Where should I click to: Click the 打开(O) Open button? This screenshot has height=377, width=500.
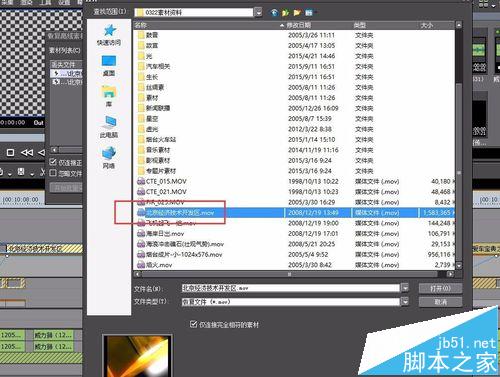click(440, 288)
